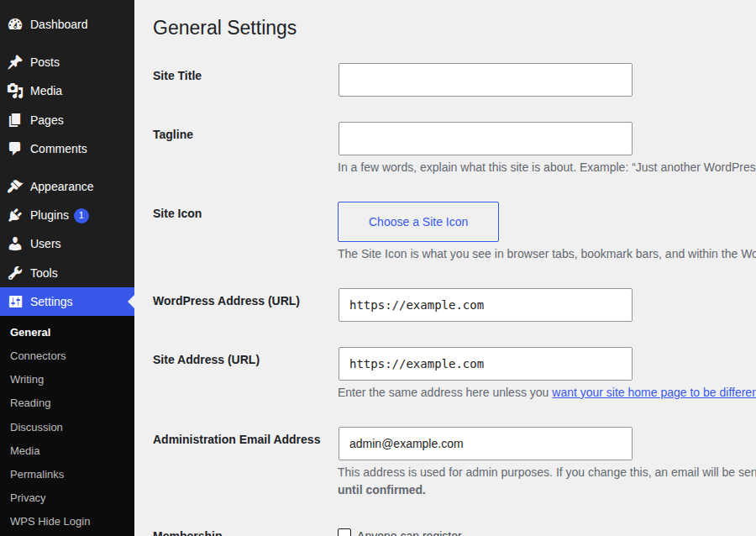Viewport: 756px width, 536px height.
Task: Open the Plugins menu label
Action: 50,215
